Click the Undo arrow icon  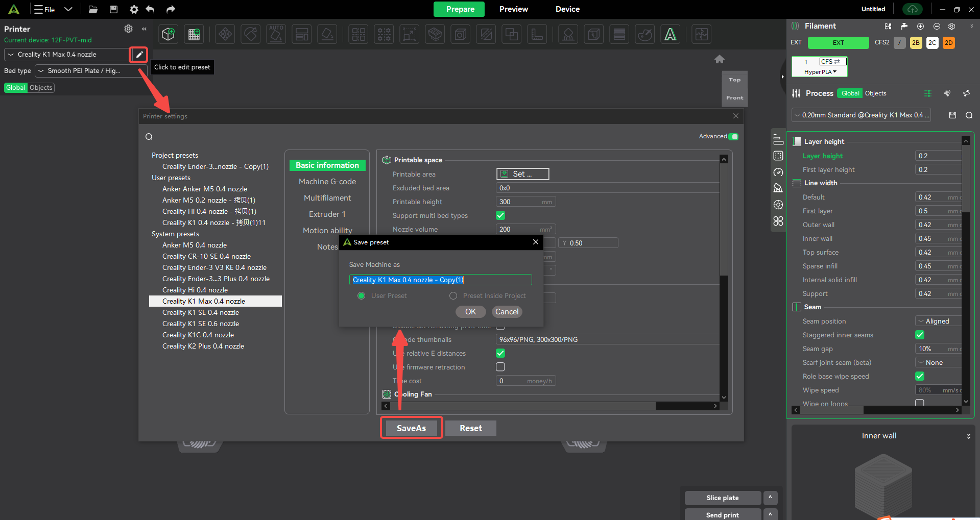[150, 9]
